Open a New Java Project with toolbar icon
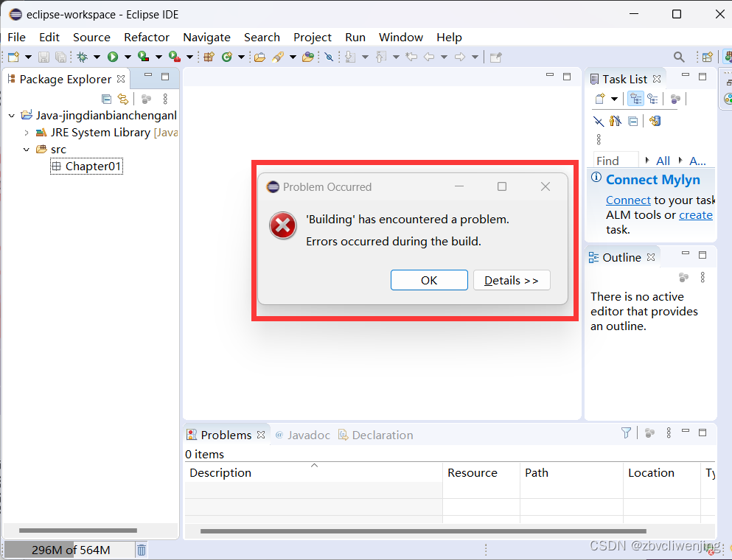The image size is (732, 560). coord(209,57)
